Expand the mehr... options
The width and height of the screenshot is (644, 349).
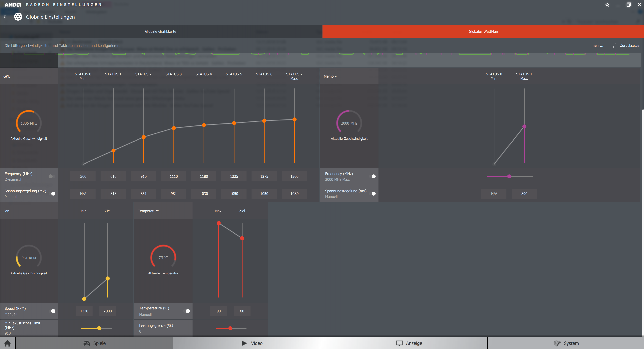[597, 45]
